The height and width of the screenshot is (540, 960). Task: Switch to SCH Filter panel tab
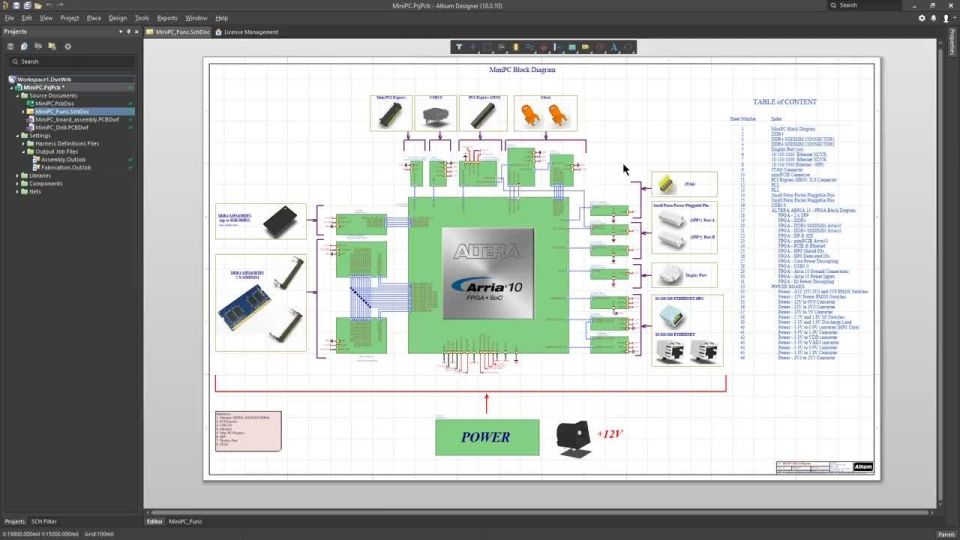point(44,522)
